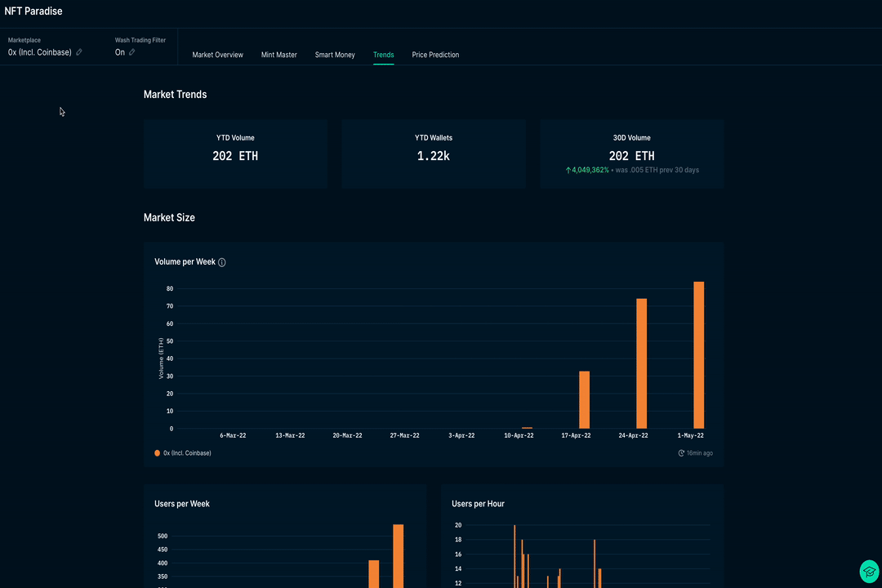Select the 24-Apr-22 volume bar
Image resolution: width=882 pixels, height=588 pixels.
coord(641,363)
